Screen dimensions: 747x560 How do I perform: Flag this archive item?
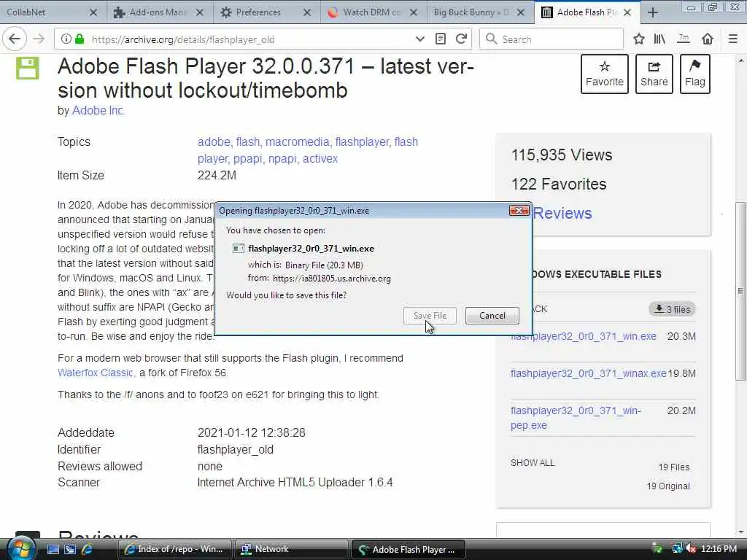pos(695,74)
